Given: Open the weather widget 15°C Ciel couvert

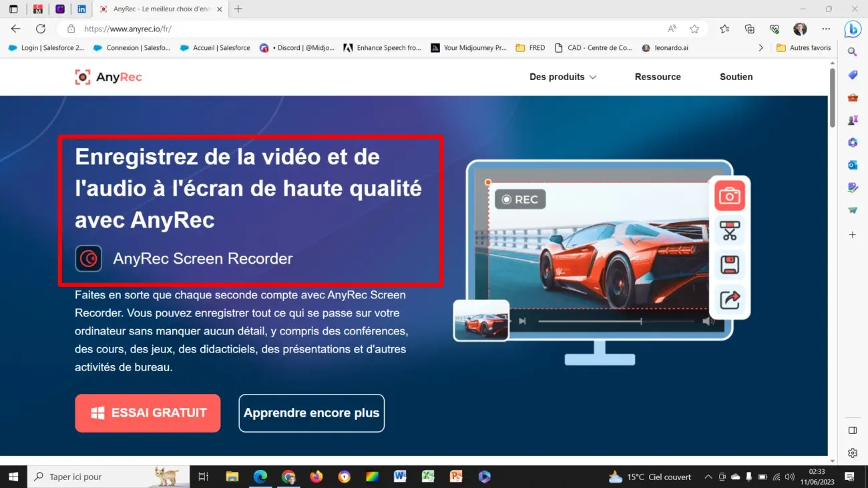Looking at the screenshot, I should coord(650,477).
